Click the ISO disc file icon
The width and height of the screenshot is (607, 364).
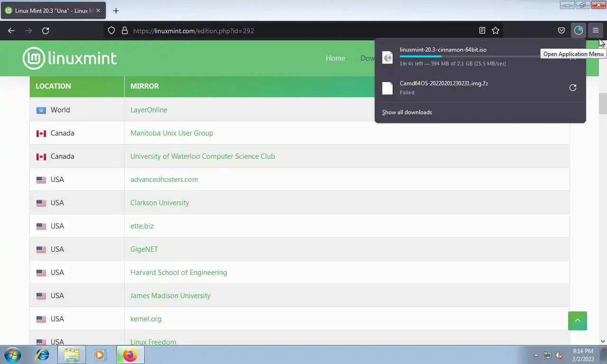point(387,57)
